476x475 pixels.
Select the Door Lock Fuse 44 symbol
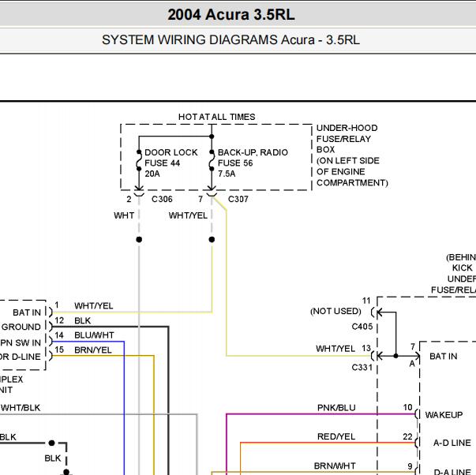pos(139,160)
